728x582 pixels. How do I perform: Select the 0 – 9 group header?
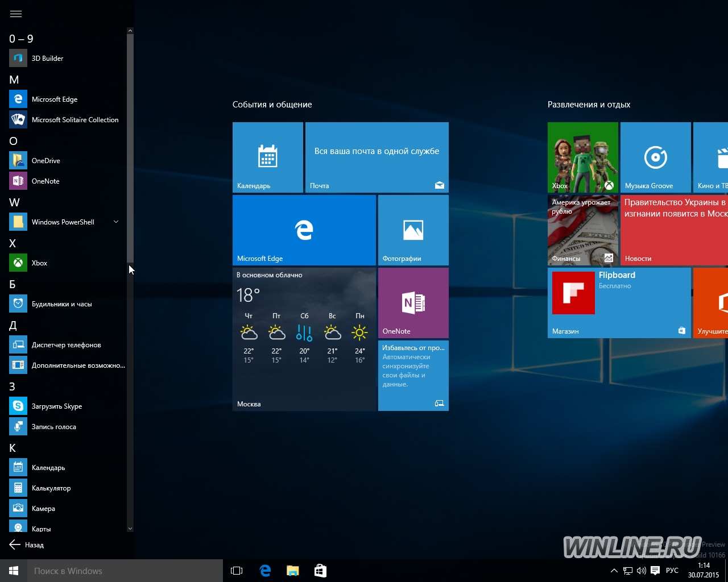point(22,39)
